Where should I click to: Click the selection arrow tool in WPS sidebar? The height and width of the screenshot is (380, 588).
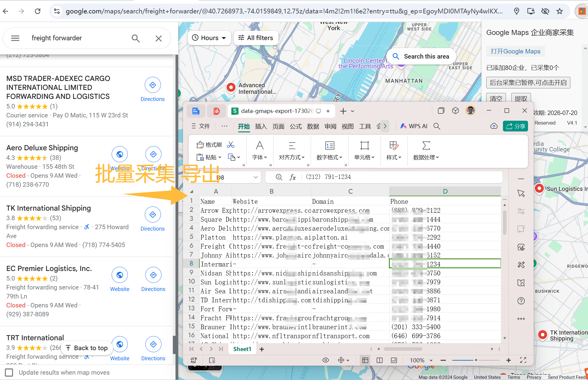coord(521,193)
